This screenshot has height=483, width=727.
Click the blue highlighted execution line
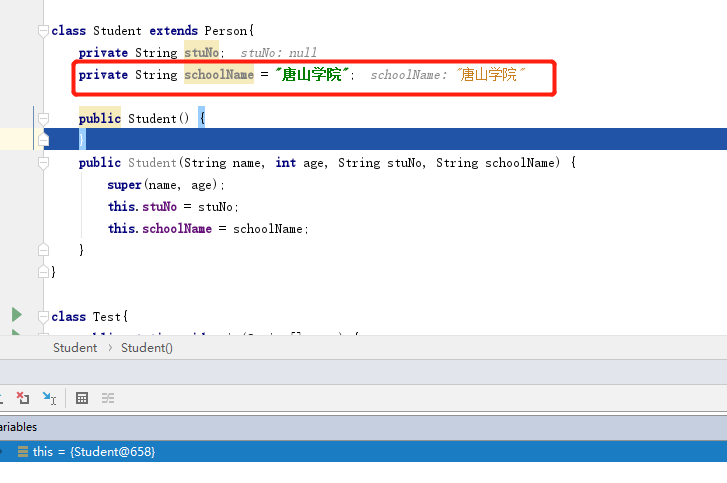tap(385, 139)
